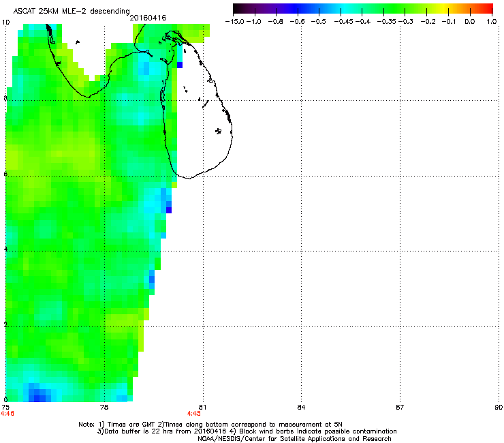The image size is (504, 443).
Task: Click the NOAA/NESDIS Center for Satellite Applications credit
Action: coord(294,439)
